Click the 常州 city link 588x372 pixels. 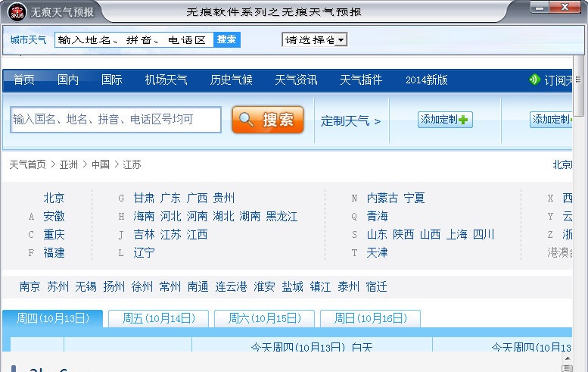coord(170,287)
